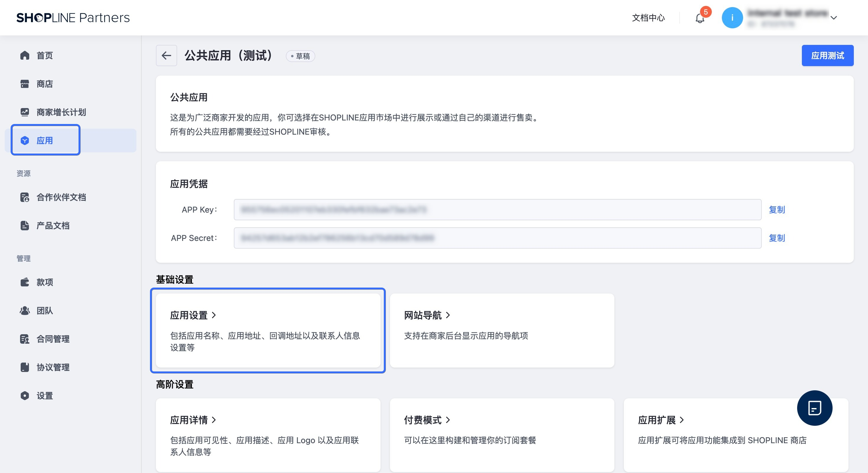Click the 应用测试 button
The height and width of the screenshot is (473, 868).
[x=828, y=56]
